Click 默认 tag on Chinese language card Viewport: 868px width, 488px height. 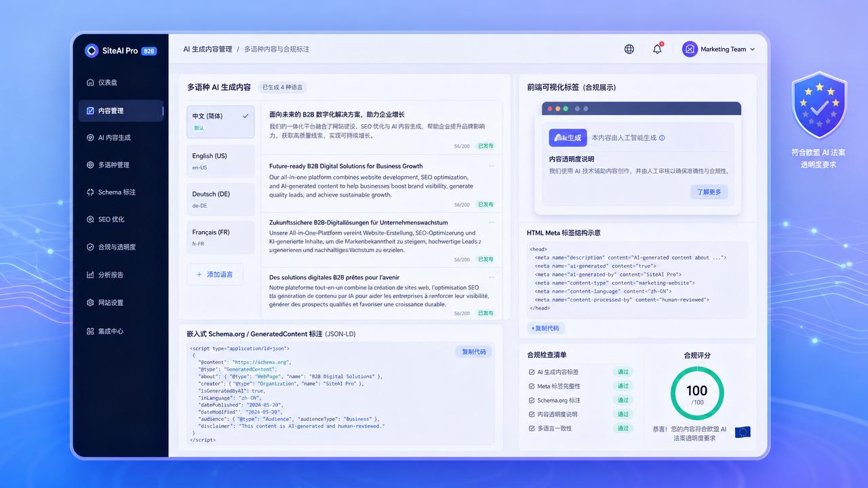pos(199,128)
